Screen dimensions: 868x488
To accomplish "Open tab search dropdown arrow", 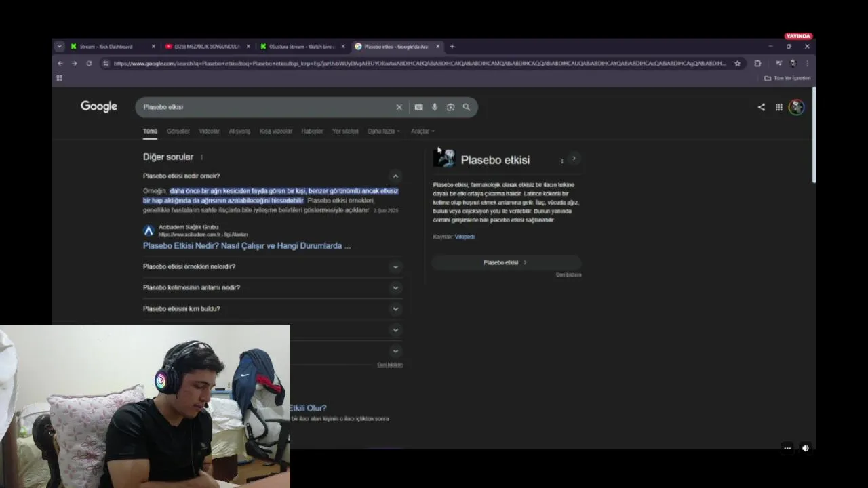I will point(60,47).
